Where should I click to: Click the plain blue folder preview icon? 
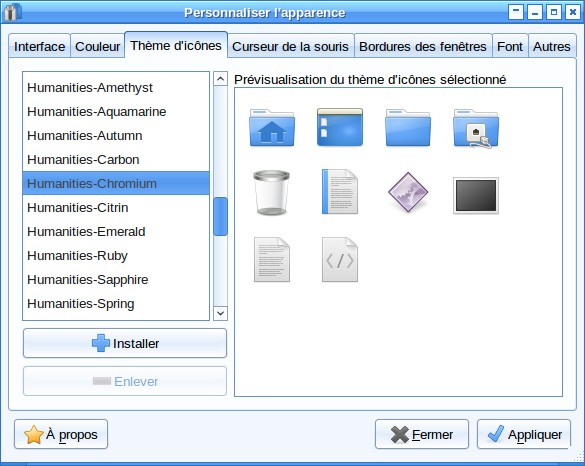(408, 128)
